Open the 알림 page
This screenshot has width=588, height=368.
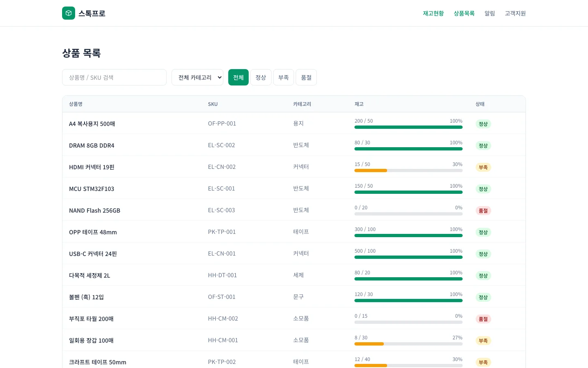coord(490,13)
